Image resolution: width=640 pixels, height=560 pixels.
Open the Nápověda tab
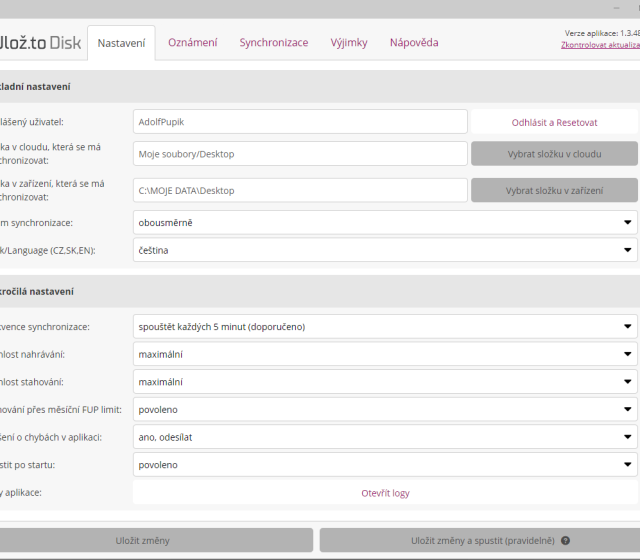coord(414,43)
